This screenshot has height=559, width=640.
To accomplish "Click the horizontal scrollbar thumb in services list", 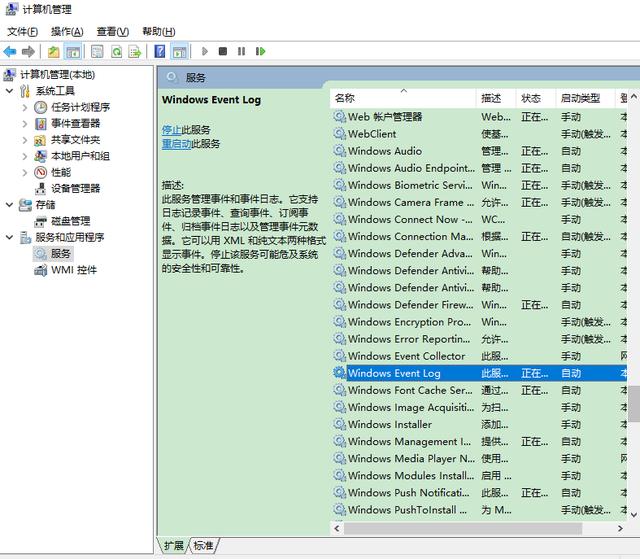I will [463, 528].
